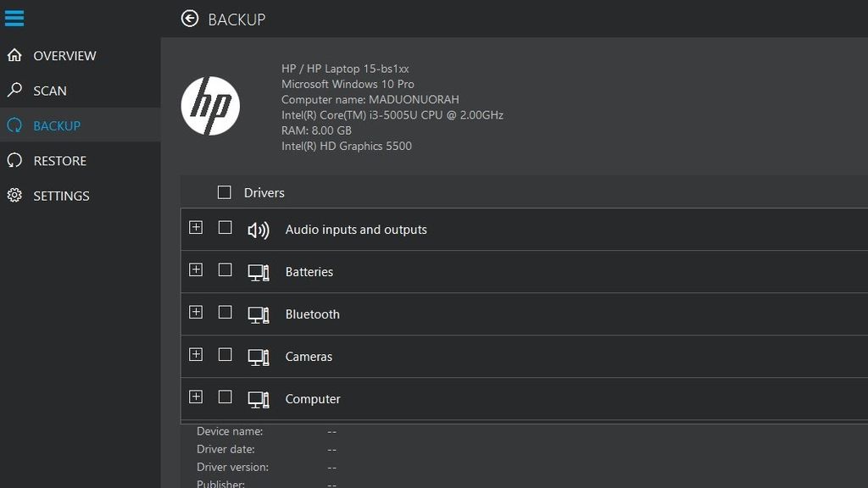Check the Cameras drivers checkbox

click(x=225, y=356)
